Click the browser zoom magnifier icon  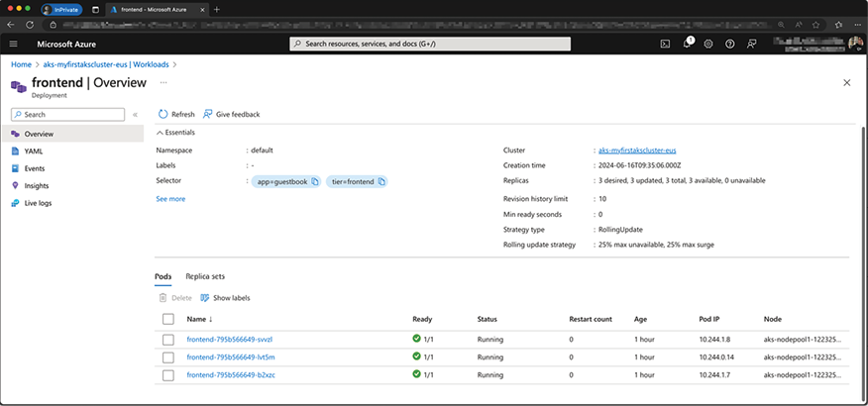click(781, 25)
